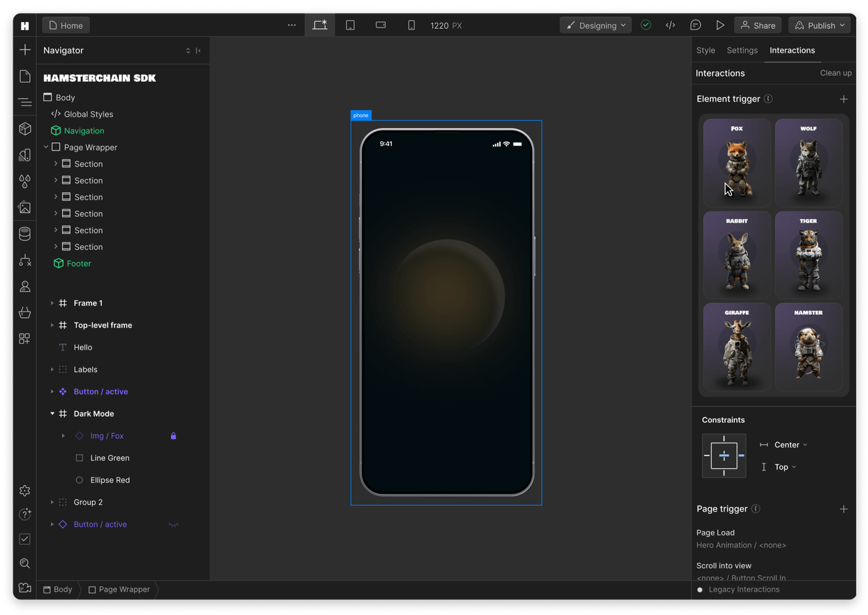Open the Designing mode dropdown
Viewport: 868px width, 615px height.
click(x=595, y=25)
